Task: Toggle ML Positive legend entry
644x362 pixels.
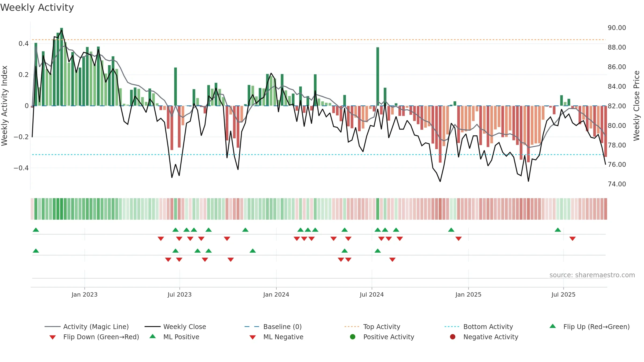Action: click(x=174, y=337)
